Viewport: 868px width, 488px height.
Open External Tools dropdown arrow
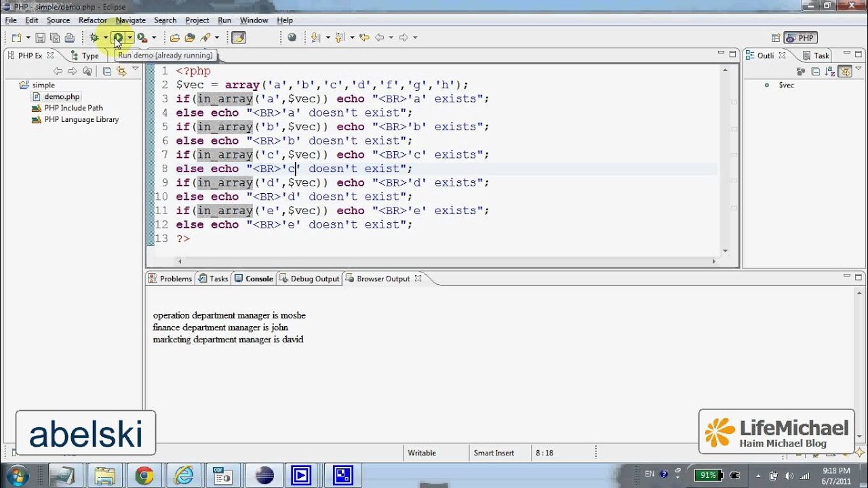pos(154,38)
